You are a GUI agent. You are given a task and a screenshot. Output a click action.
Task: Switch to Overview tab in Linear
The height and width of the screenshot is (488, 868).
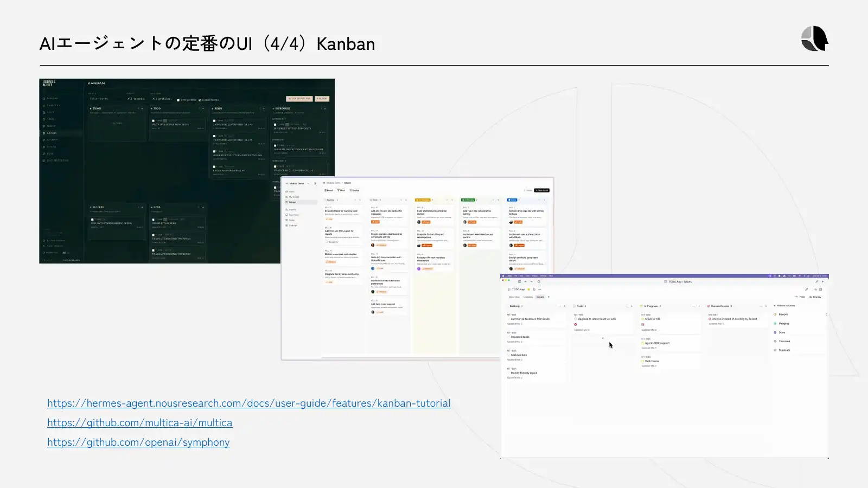514,297
